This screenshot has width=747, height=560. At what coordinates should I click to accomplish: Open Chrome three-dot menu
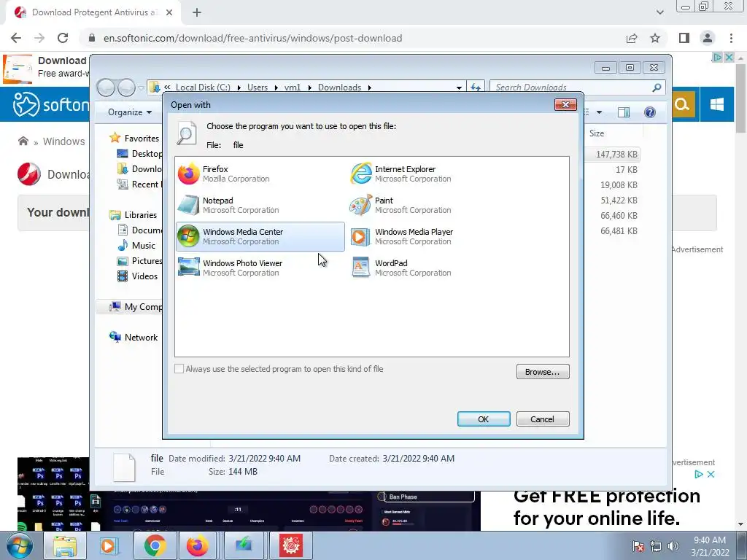731,38
